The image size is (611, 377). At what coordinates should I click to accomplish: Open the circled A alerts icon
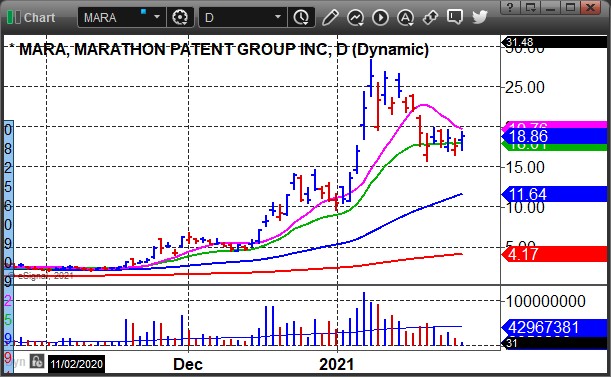pos(405,18)
